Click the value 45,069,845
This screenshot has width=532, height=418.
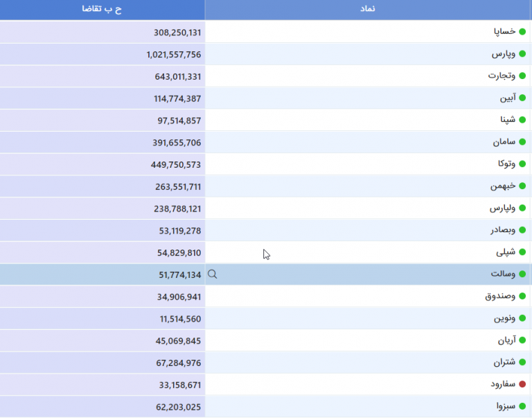click(x=179, y=341)
